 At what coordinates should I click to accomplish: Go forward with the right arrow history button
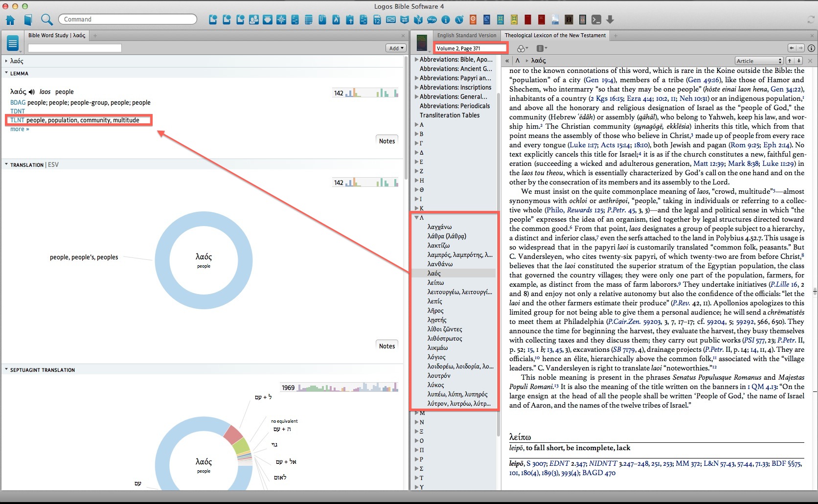[800, 48]
